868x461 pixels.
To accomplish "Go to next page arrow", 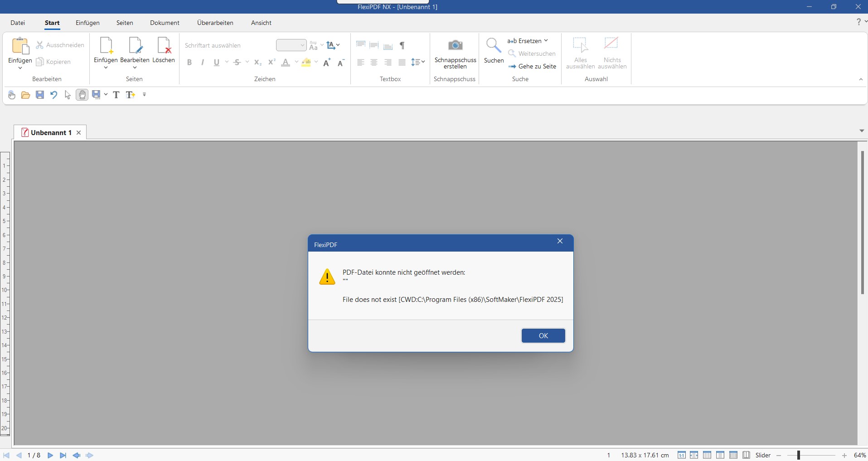I will click(50, 455).
